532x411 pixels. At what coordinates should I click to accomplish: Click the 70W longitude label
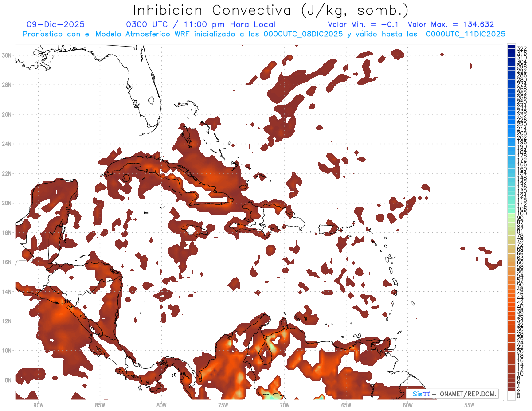point(285,405)
